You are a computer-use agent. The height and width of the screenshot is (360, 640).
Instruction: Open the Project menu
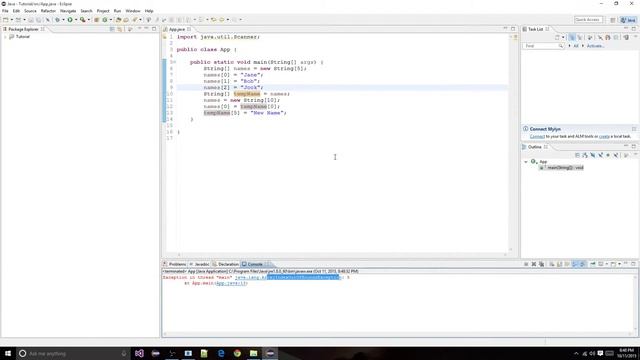[103, 11]
